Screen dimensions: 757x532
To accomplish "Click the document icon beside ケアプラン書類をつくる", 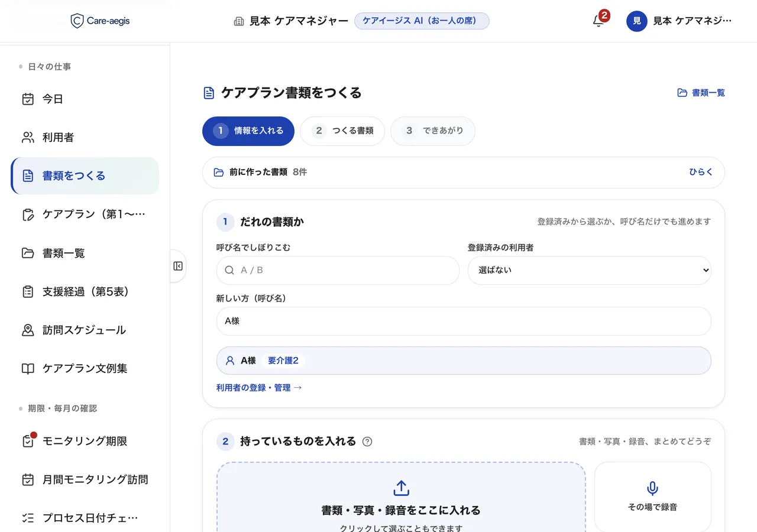I will click(x=209, y=93).
